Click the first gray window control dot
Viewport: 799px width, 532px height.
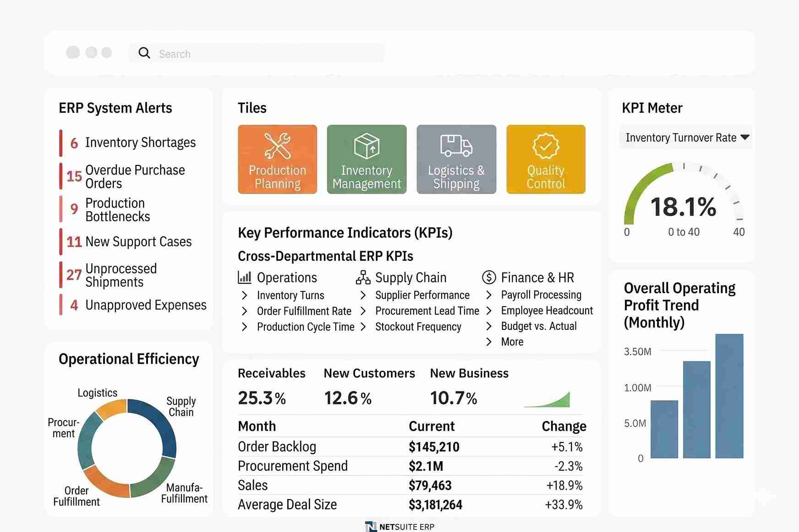coord(73,52)
